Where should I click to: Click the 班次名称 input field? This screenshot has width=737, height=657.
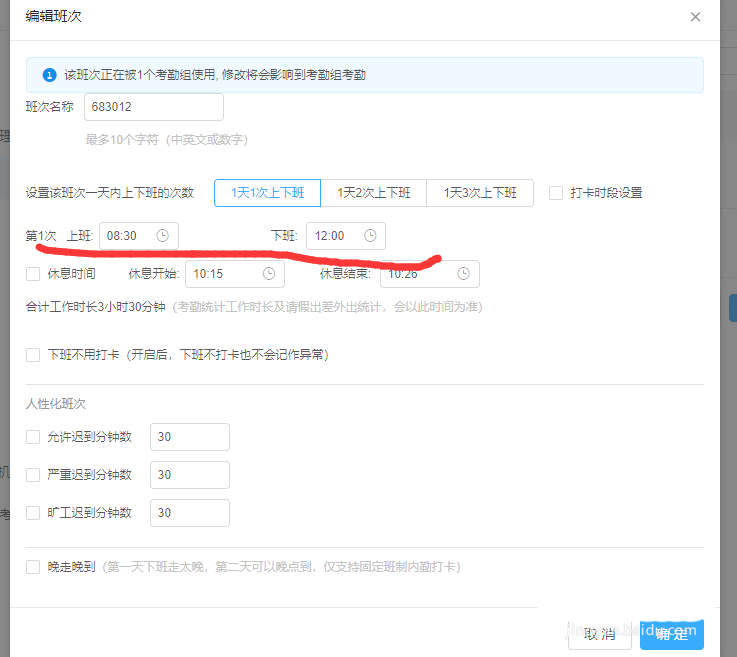coord(153,107)
